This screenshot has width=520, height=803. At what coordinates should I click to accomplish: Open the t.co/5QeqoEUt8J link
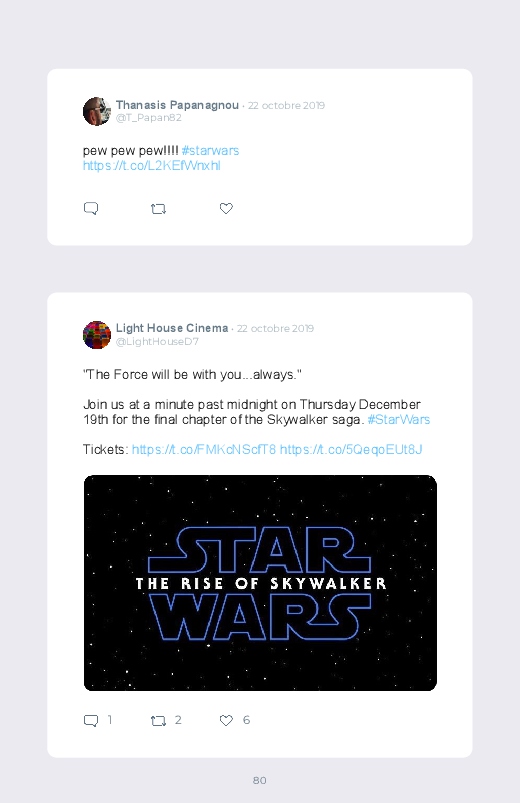pos(351,449)
